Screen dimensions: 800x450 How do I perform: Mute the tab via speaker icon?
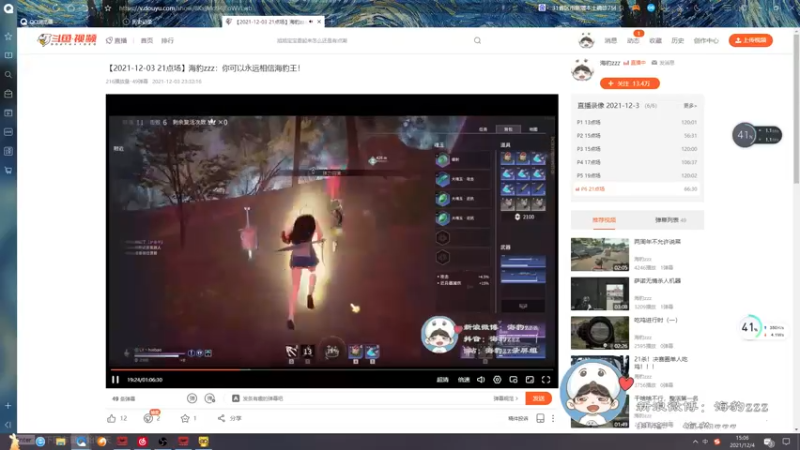[311, 22]
